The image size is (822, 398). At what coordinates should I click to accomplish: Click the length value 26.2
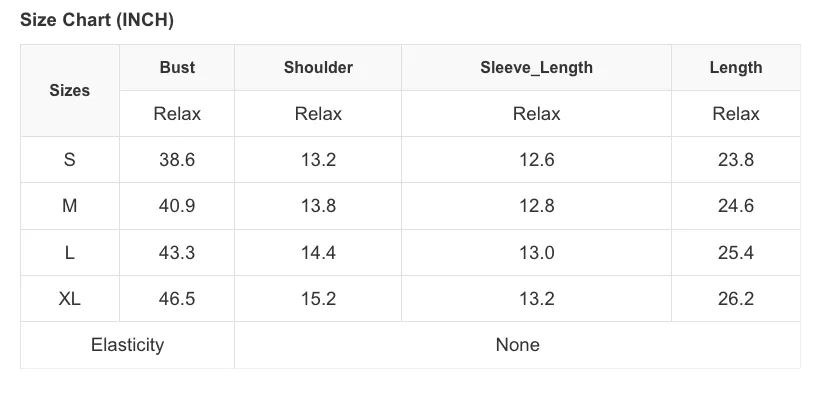(x=736, y=299)
